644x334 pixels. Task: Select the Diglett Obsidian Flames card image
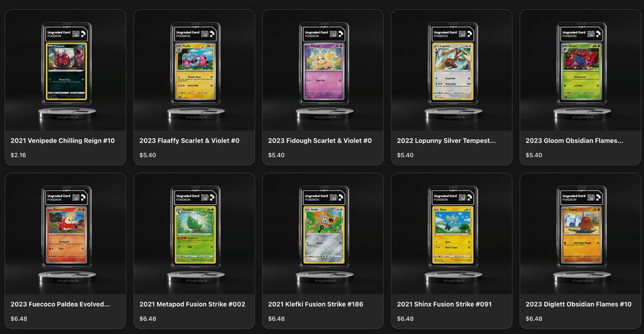(x=580, y=234)
